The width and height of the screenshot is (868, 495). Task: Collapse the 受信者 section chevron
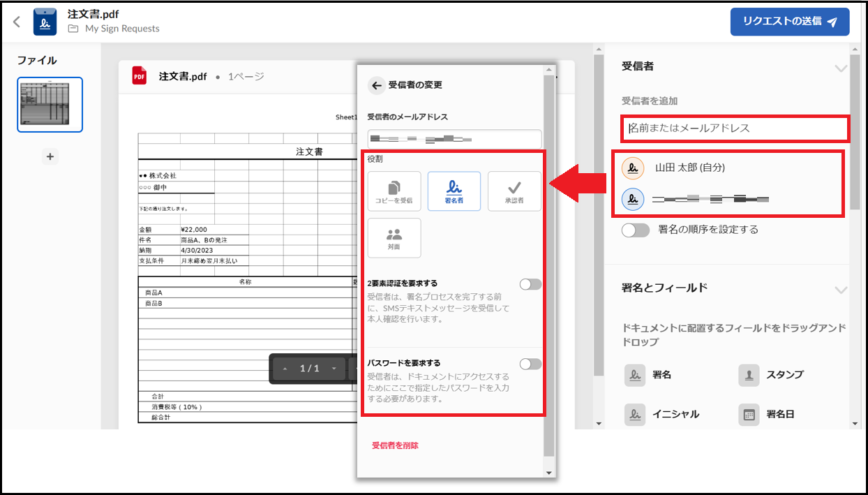point(841,68)
